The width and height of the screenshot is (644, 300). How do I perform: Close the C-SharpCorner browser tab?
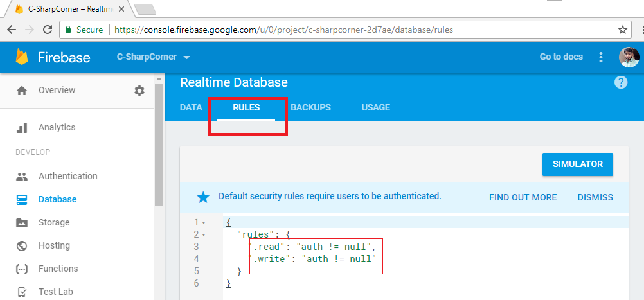click(121, 9)
